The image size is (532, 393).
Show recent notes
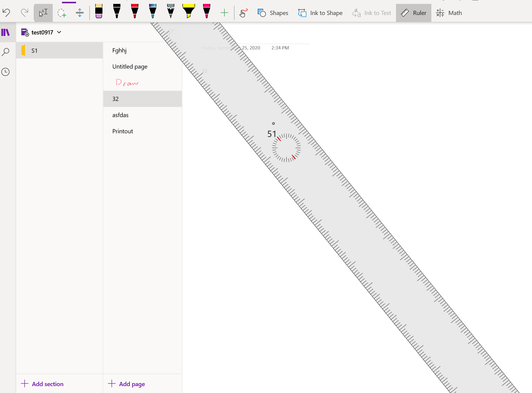click(6, 72)
